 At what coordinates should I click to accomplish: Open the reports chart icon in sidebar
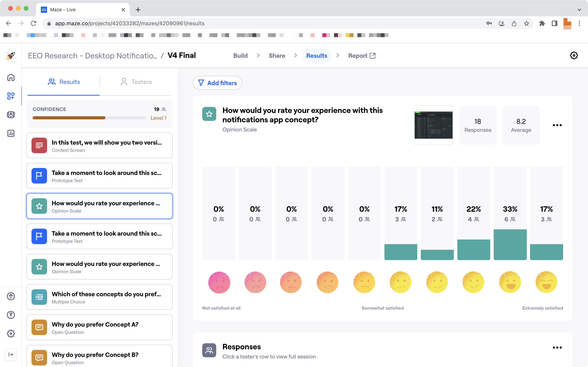(11, 133)
